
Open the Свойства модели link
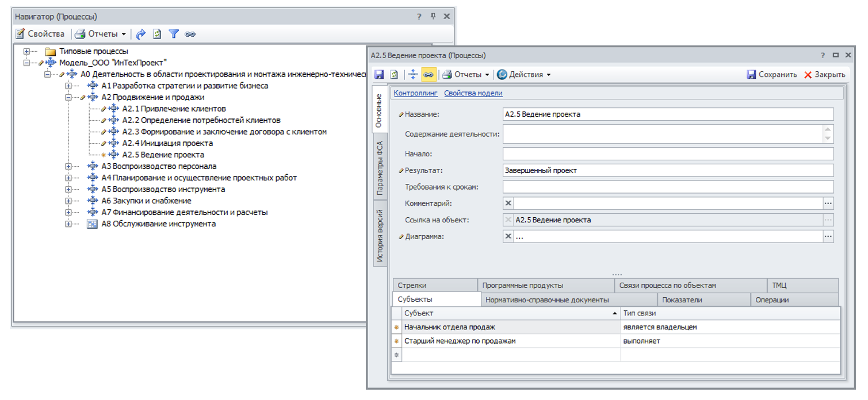pos(473,93)
